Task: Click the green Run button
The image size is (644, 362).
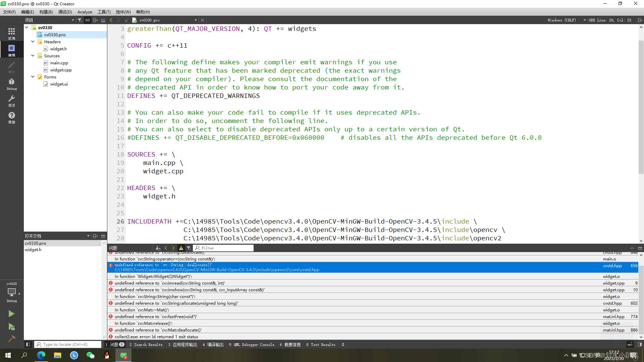Action: click(11, 314)
